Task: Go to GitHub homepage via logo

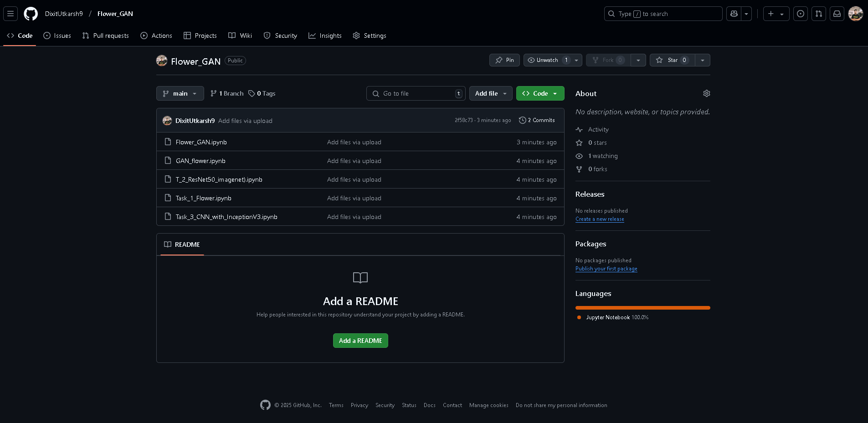Action: (31, 14)
